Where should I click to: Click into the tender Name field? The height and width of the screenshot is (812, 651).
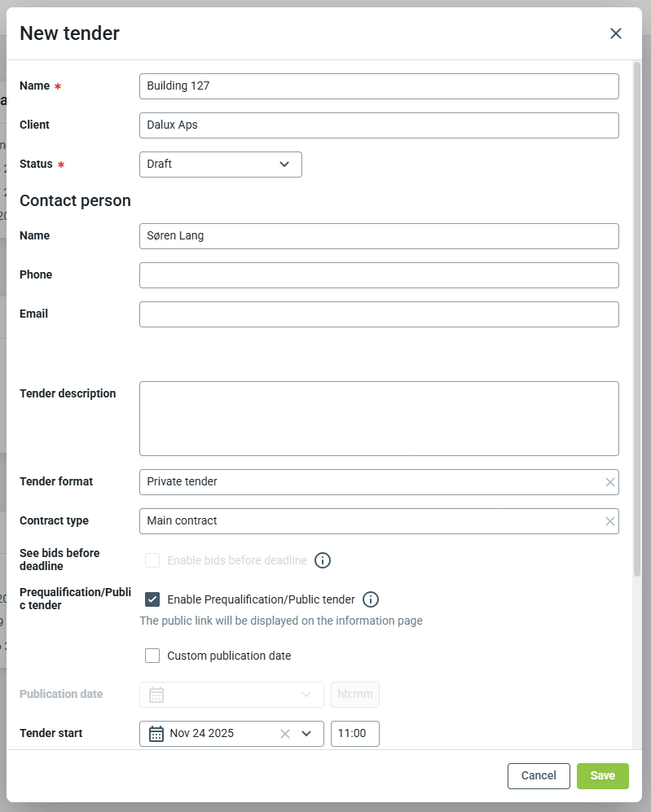coord(379,86)
